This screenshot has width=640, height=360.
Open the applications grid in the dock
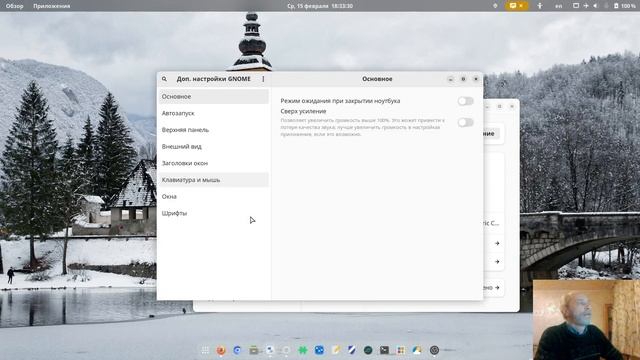click(205, 350)
